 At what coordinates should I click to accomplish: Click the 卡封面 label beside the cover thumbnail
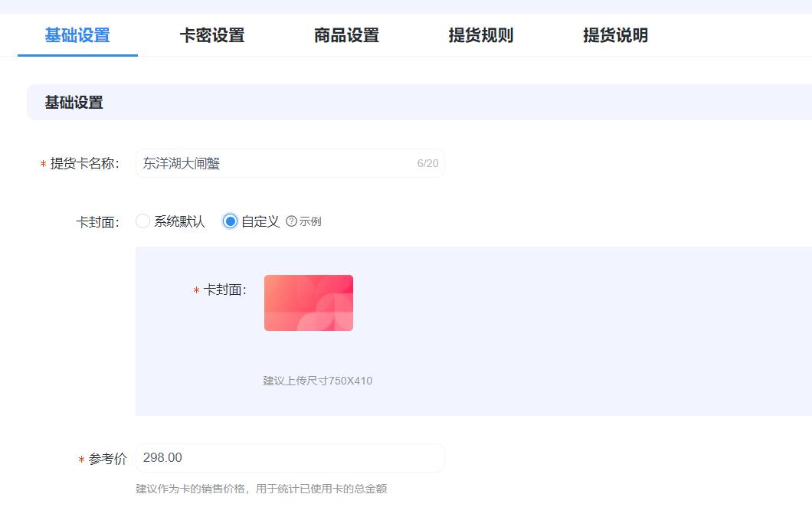coord(224,290)
